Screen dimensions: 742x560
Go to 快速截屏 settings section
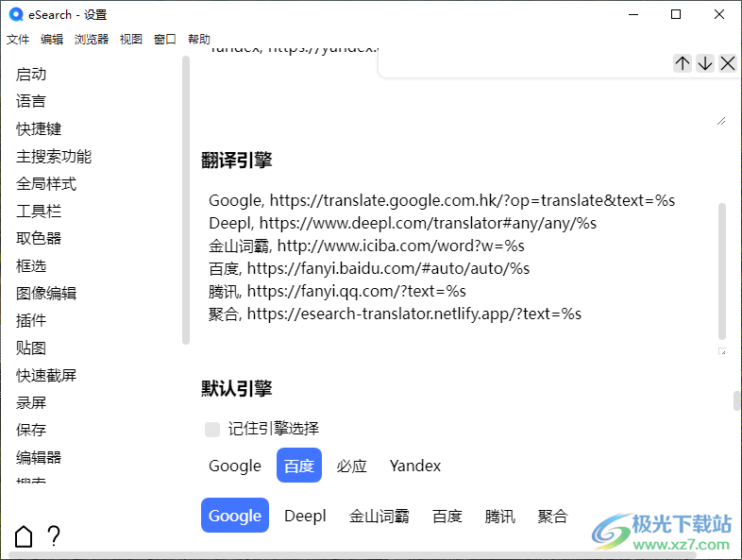(x=46, y=376)
